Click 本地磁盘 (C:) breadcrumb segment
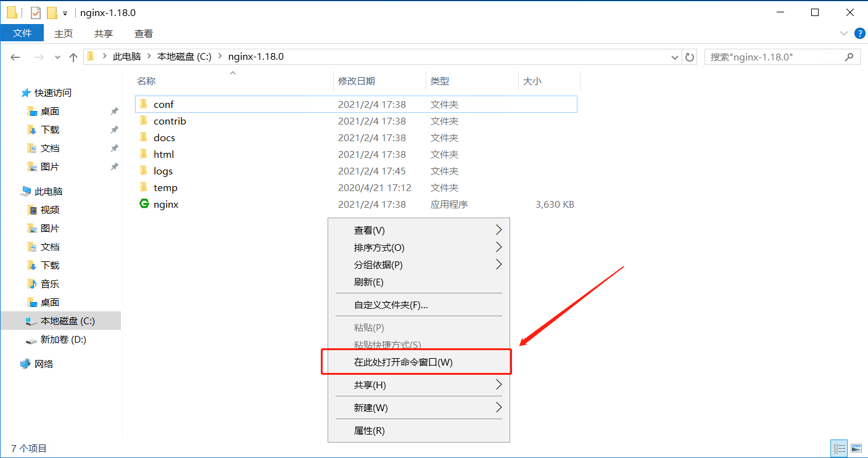 click(x=184, y=57)
